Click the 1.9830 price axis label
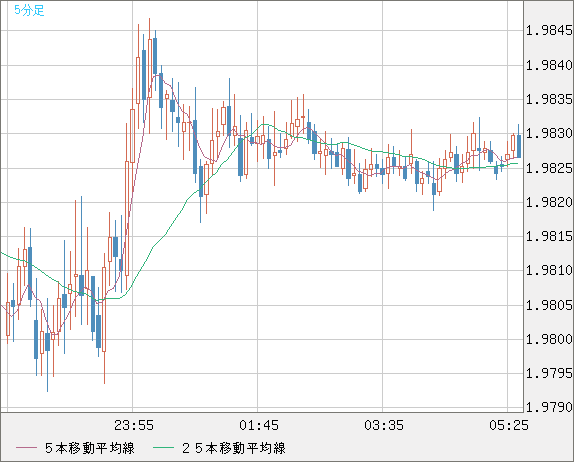Image resolution: width=574 pixels, height=462 pixels. click(549, 134)
